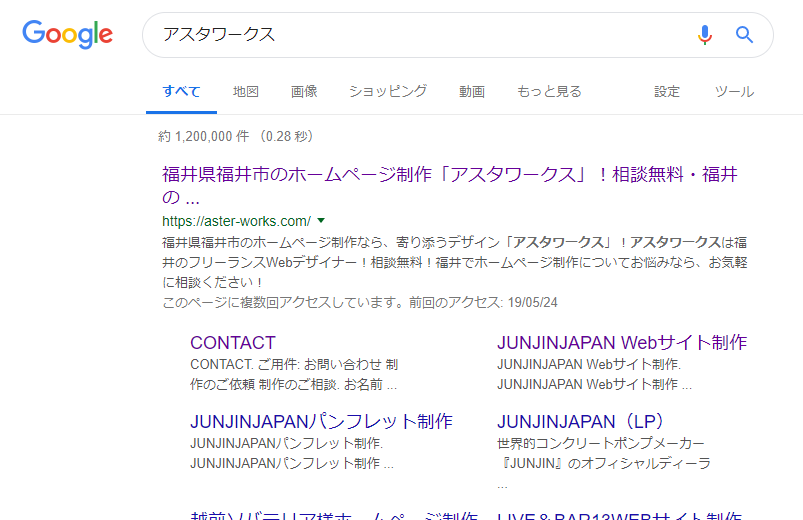Click the magnifying glass search button
Screen dimensions: 803x520
[744, 35]
